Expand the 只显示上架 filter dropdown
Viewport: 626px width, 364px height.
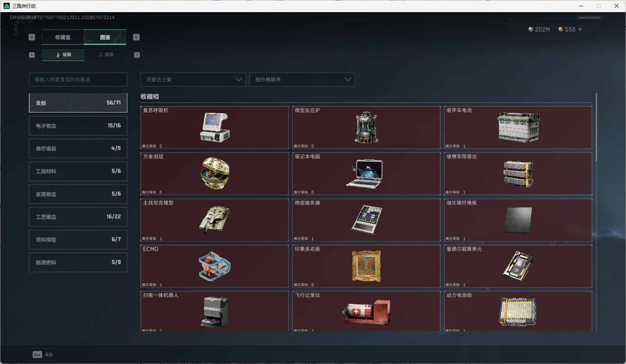193,79
